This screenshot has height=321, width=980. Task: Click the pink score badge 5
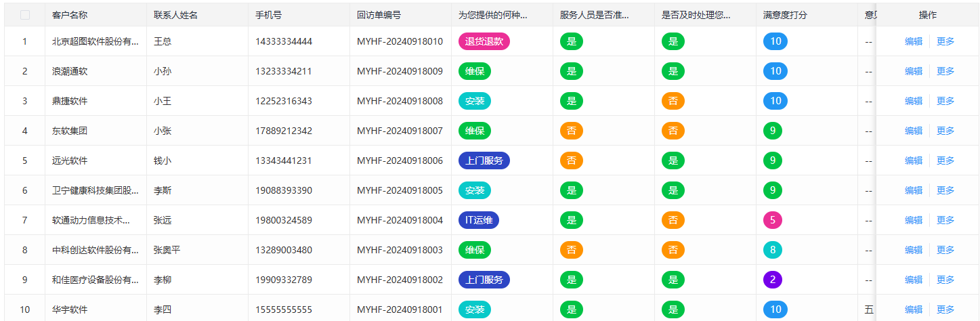[x=773, y=220]
